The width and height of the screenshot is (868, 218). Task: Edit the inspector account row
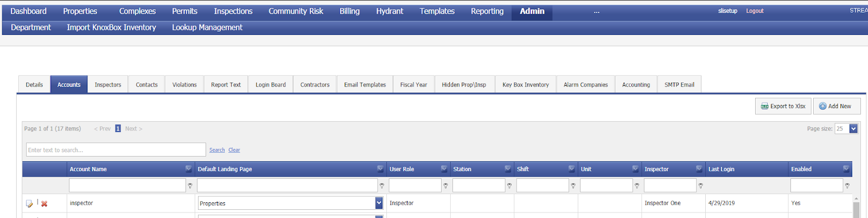pyautogui.click(x=29, y=203)
